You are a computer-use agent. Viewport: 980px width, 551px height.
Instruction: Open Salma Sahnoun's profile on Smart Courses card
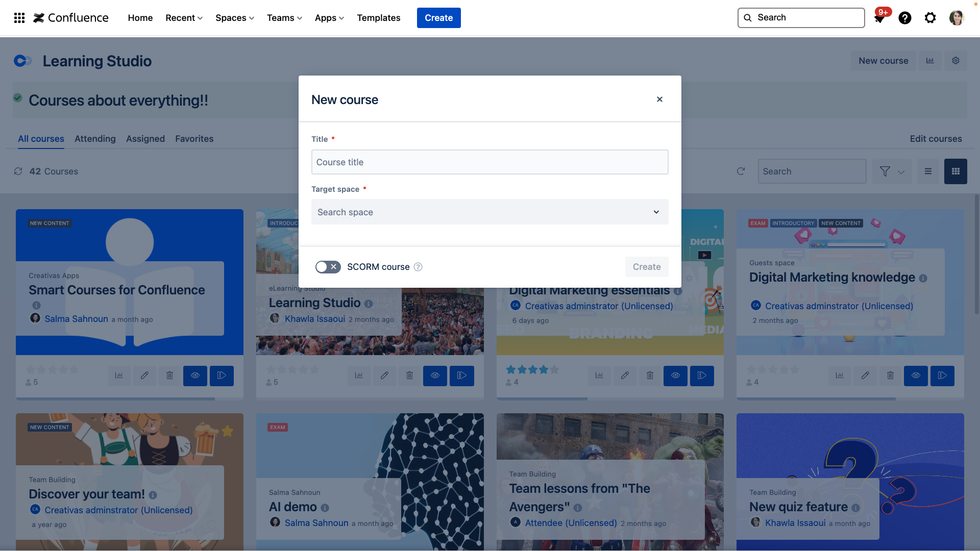click(76, 319)
